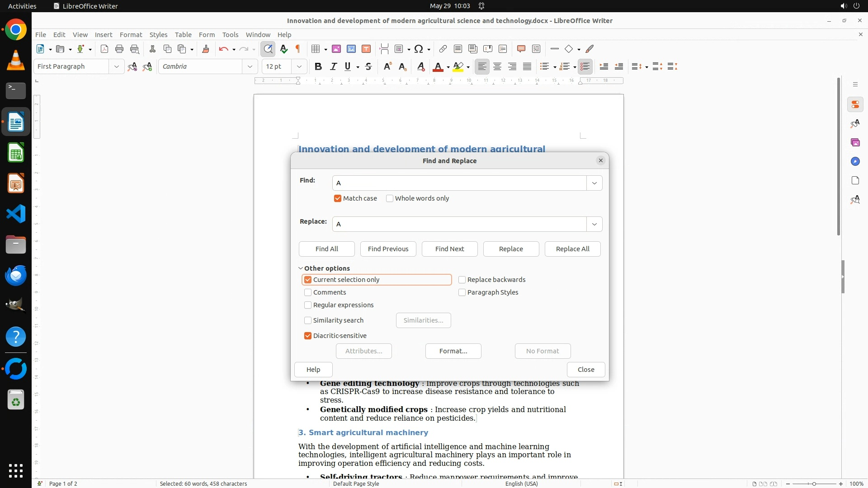The height and width of the screenshot is (488, 868).
Task: Click the Bold formatting icon
Action: 318,66
